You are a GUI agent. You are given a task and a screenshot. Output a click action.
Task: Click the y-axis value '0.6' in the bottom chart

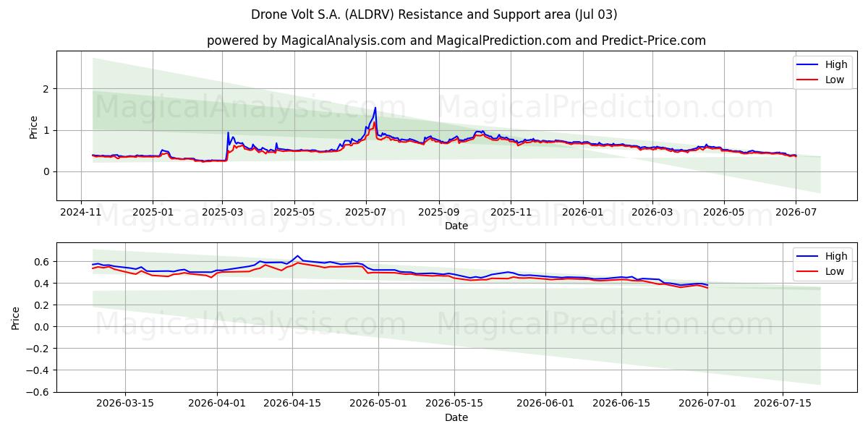pyautogui.click(x=43, y=262)
